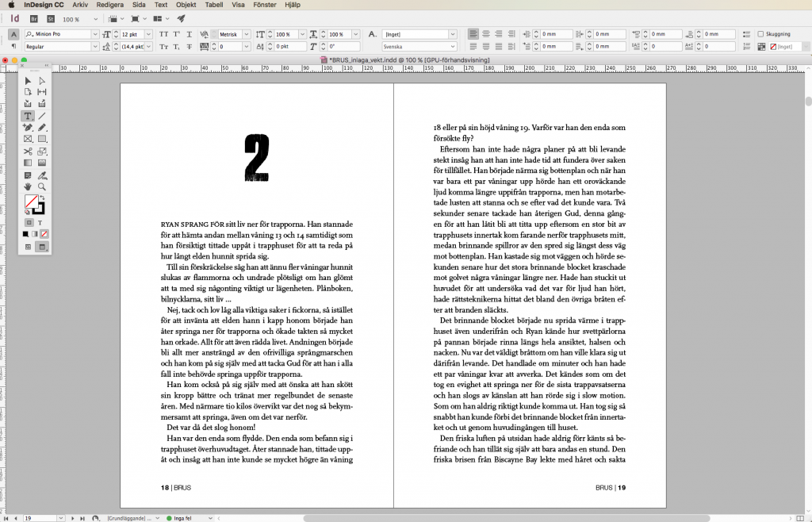This screenshot has width=812, height=522.
Task: Align paragraph text left
Action: (473, 34)
